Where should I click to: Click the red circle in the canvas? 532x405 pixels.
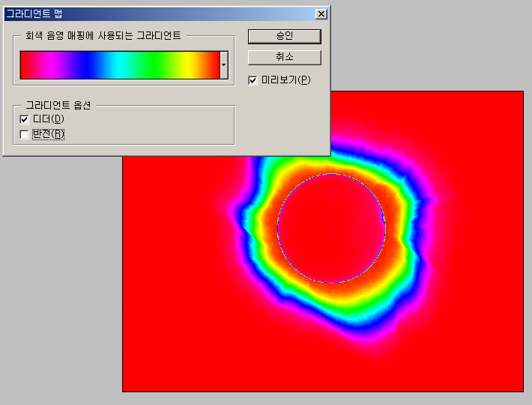331,228
